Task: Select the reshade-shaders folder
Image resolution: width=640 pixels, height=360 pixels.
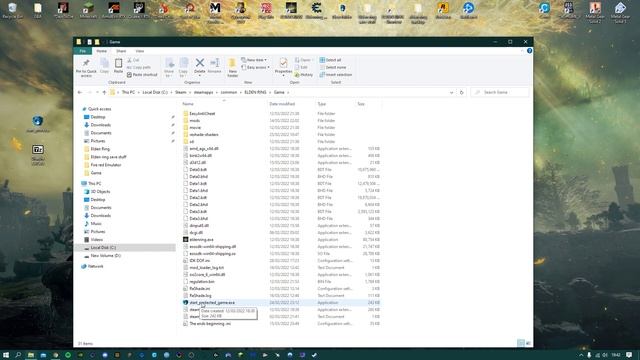Action: [x=204, y=134]
